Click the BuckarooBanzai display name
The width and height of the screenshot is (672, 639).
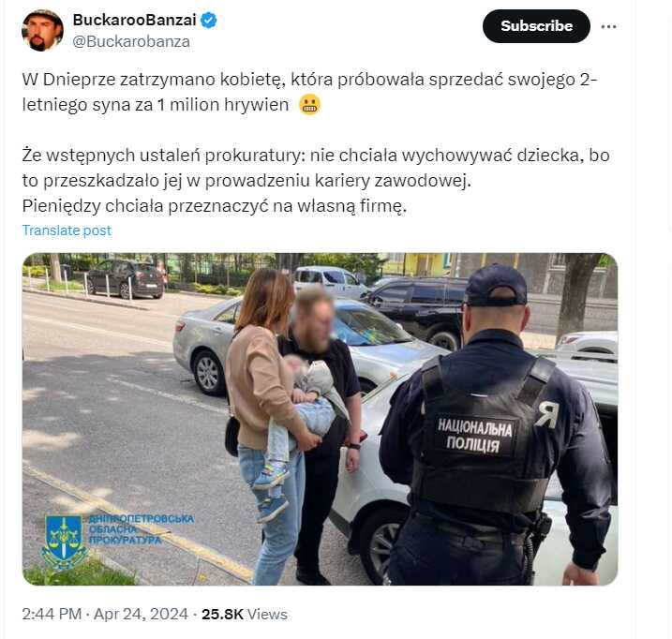click(x=135, y=20)
